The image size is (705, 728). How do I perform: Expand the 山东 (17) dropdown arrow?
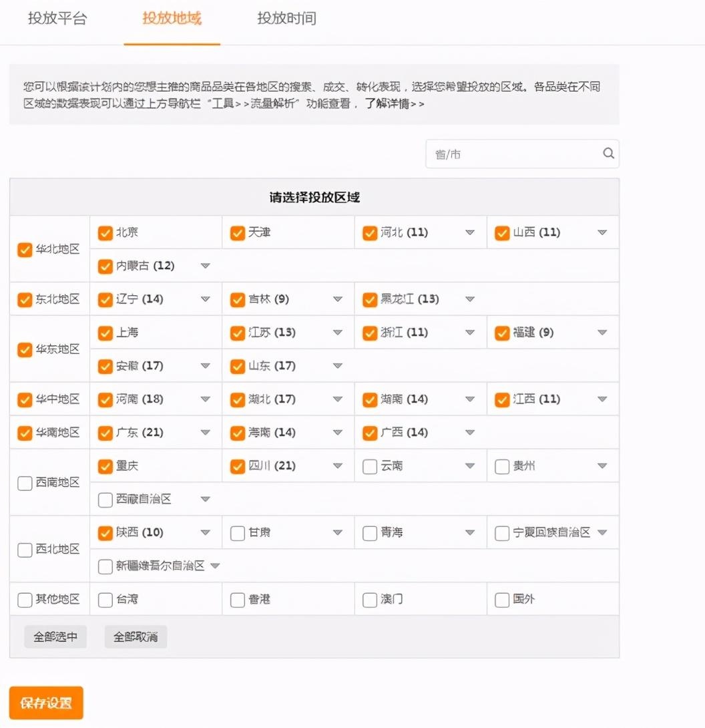(338, 366)
